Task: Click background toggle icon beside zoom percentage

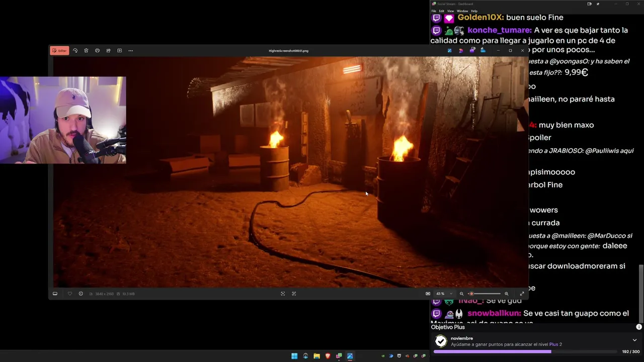Action: (x=428, y=294)
